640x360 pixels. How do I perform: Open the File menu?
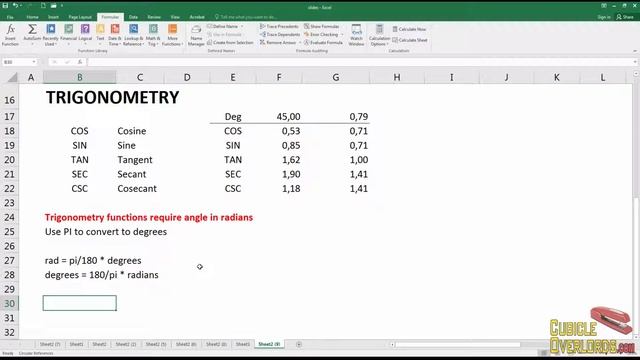point(10,17)
